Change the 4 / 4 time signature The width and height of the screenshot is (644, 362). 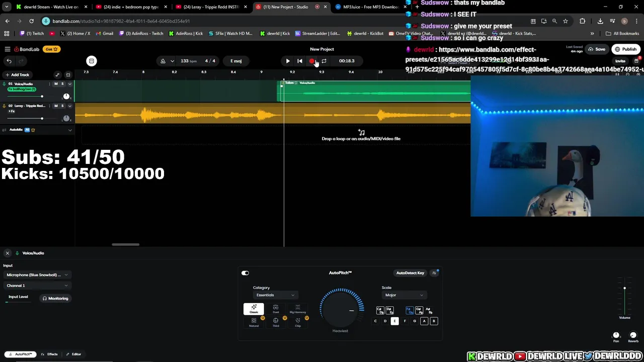[210, 61]
